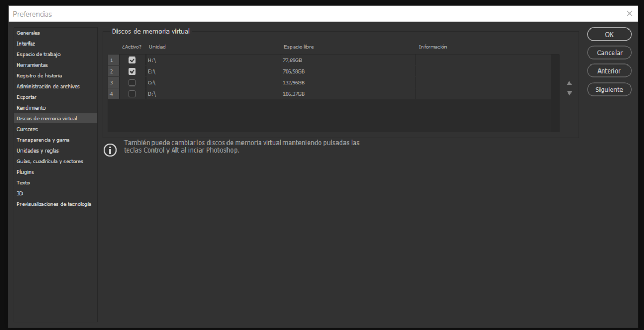Go to Previsualizaciones de tecnología
The width and height of the screenshot is (644, 330).
click(56, 204)
